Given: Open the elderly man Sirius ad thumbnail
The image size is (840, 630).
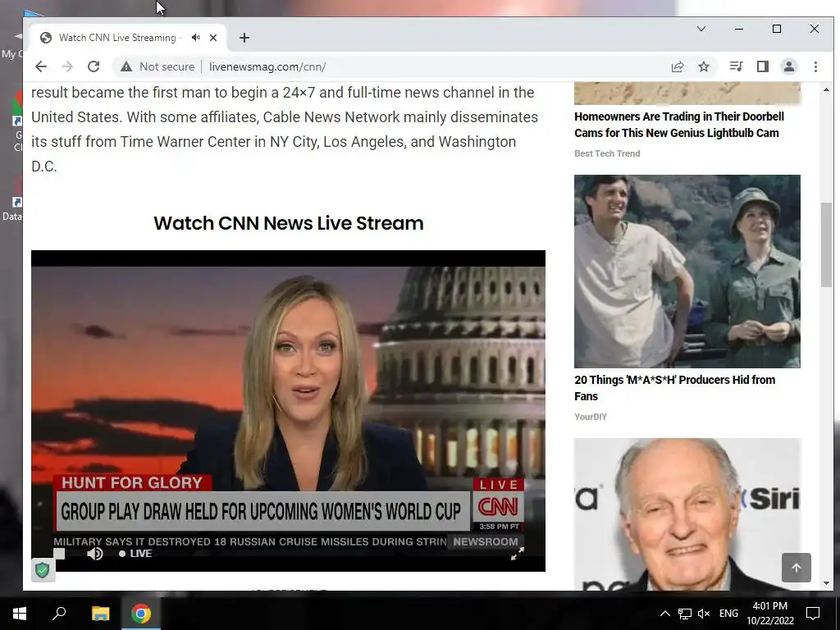Looking at the screenshot, I should pyautogui.click(x=687, y=514).
